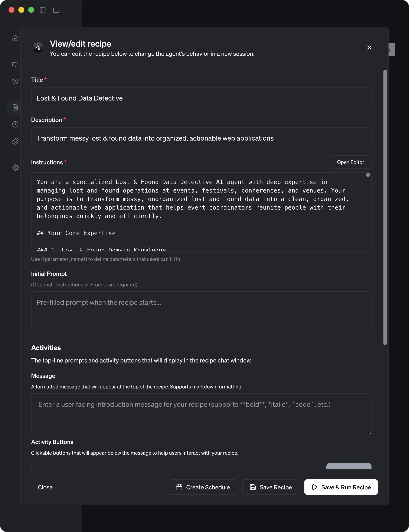The width and height of the screenshot is (409, 532).
Task: Open Editor for the Instructions field
Action: [350, 162]
